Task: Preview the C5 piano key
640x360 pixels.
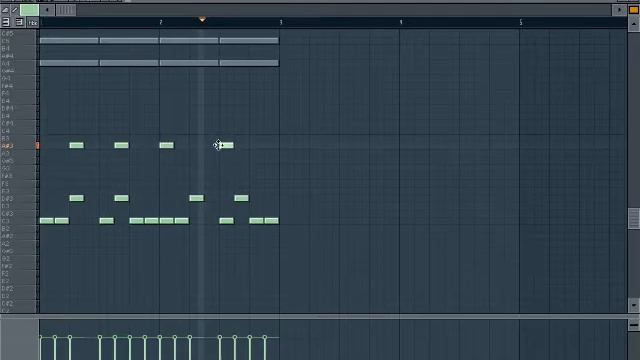Action: tap(19, 41)
